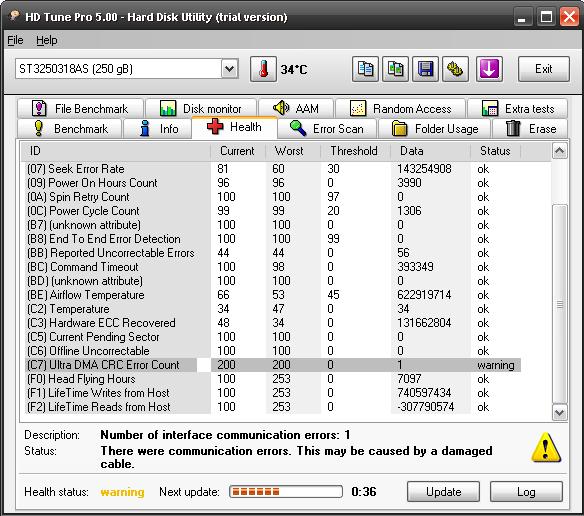The image size is (584, 516).
Task: Click the copy info to clipboard icon
Action: coord(365,69)
